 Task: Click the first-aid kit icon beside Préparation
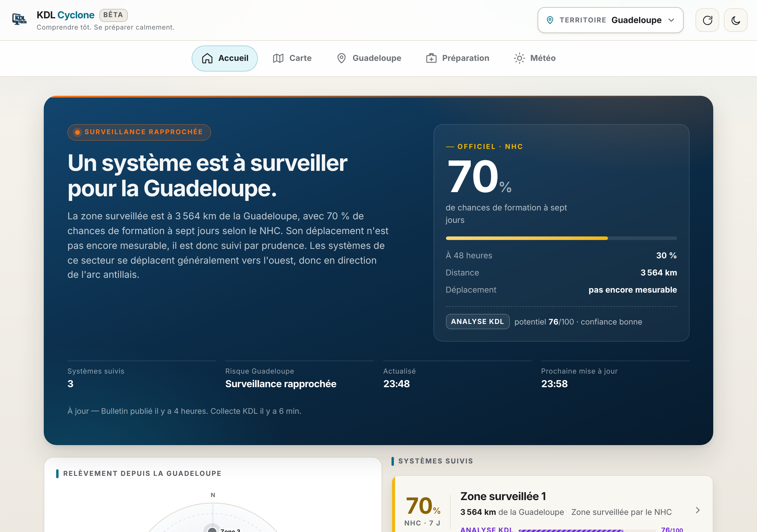point(431,58)
